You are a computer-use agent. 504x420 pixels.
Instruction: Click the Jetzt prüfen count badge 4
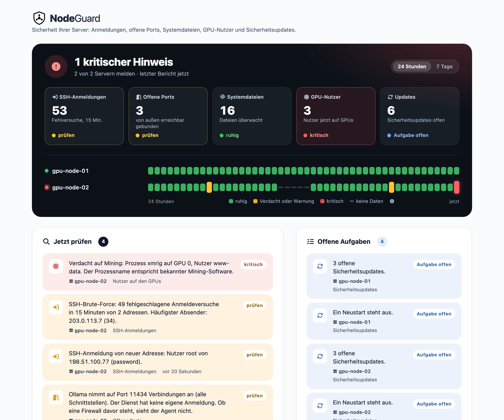(103, 241)
